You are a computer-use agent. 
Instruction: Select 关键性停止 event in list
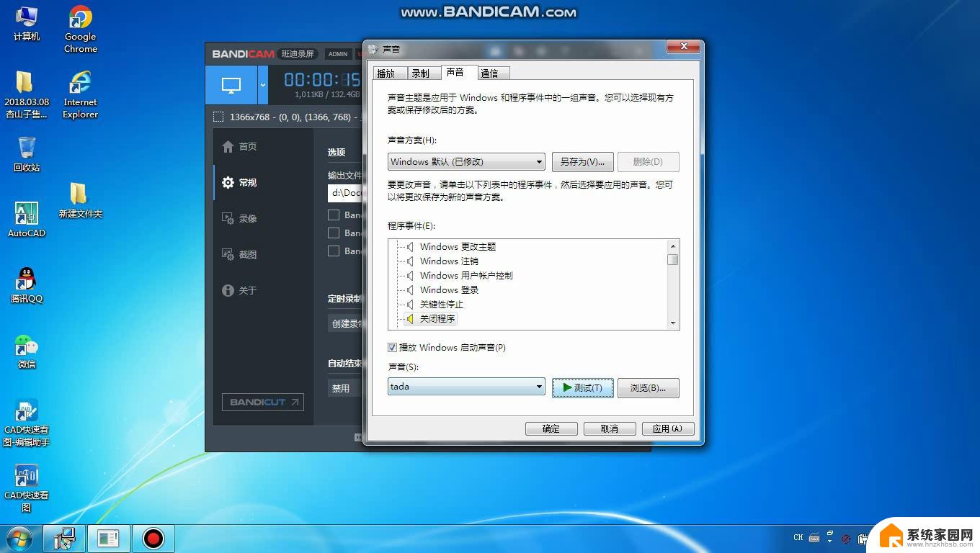[x=442, y=304]
